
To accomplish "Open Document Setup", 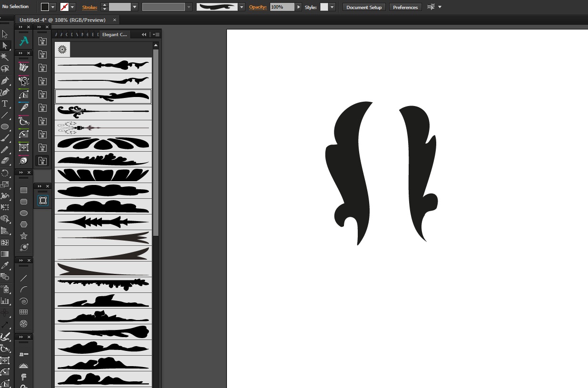I will (364, 7).
